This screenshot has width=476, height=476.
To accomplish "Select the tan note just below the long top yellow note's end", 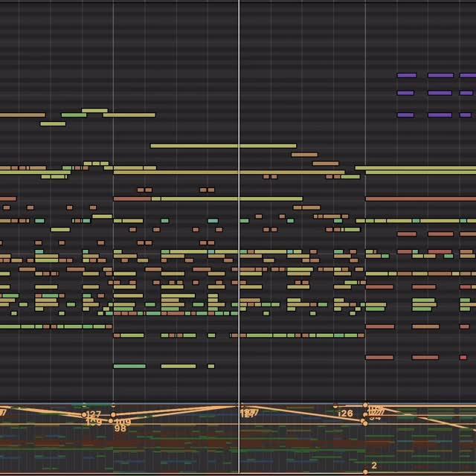I will pos(304,155).
